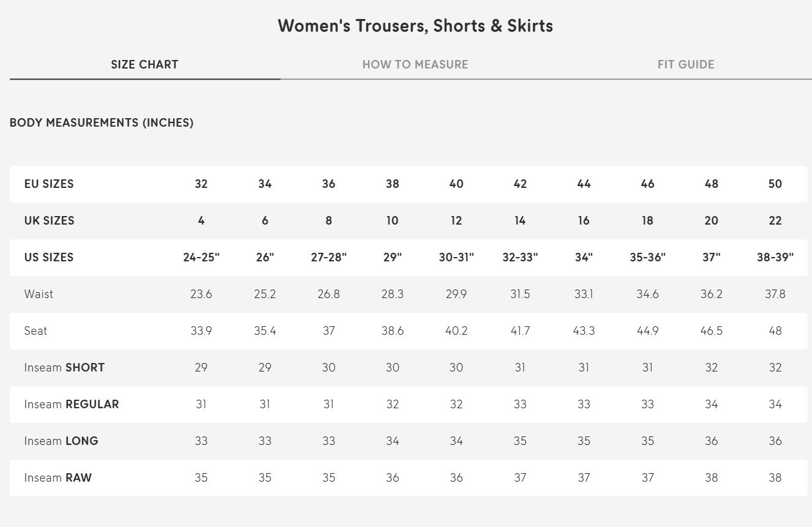The image size is (812, 527).
Task: Click the Inseam REGULAR row label
Action: tap(72, 405)
